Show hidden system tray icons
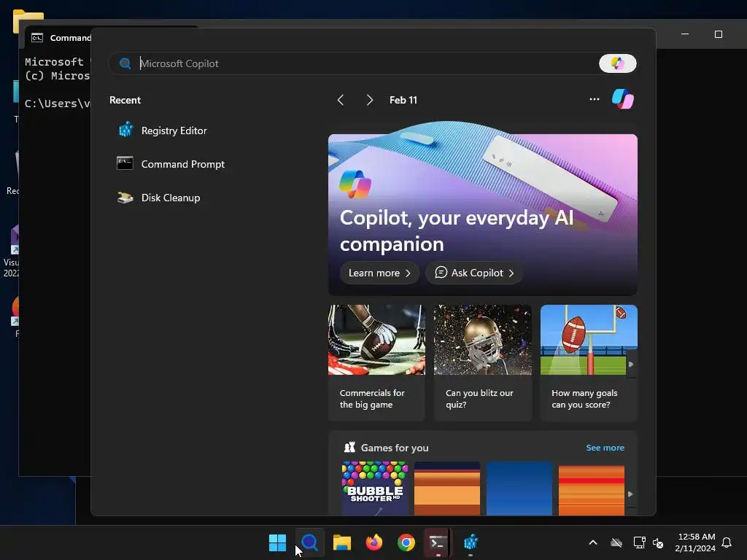This screenshot has width=747, height=560. [593, 542]
